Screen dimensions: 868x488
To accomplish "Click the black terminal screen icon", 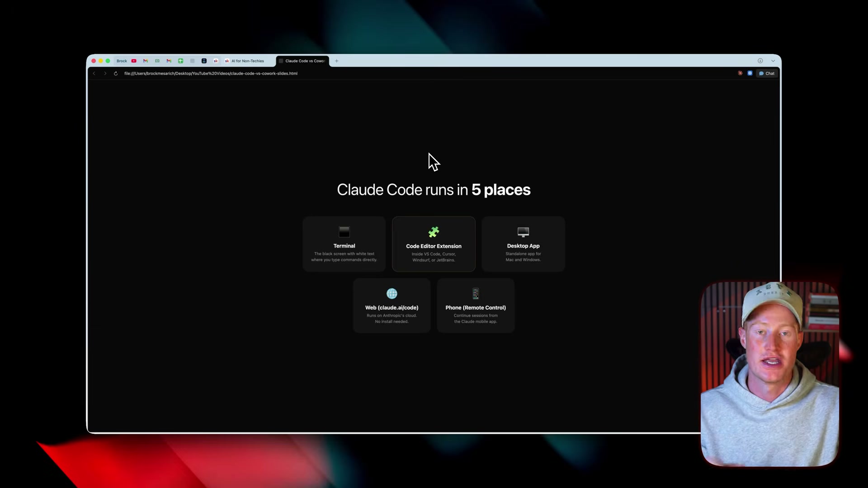I will point(344,232).
